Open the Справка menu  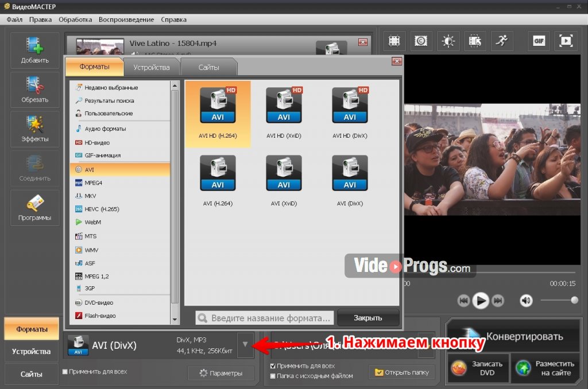point(173,20)
